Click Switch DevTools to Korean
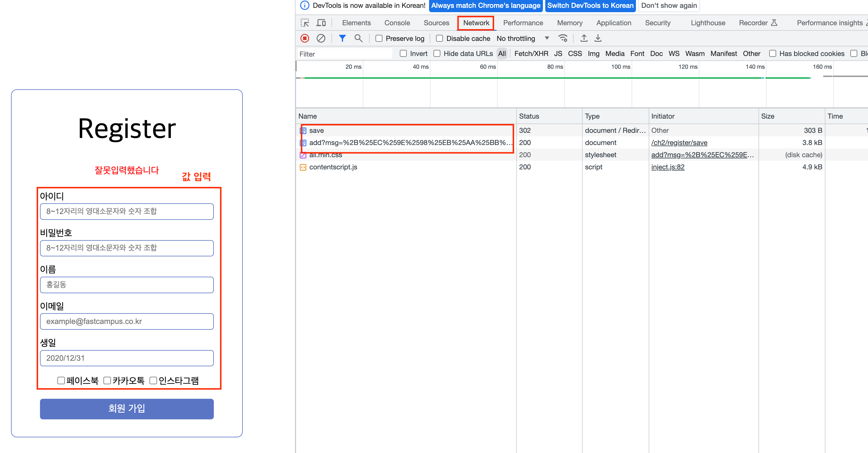 590,6
